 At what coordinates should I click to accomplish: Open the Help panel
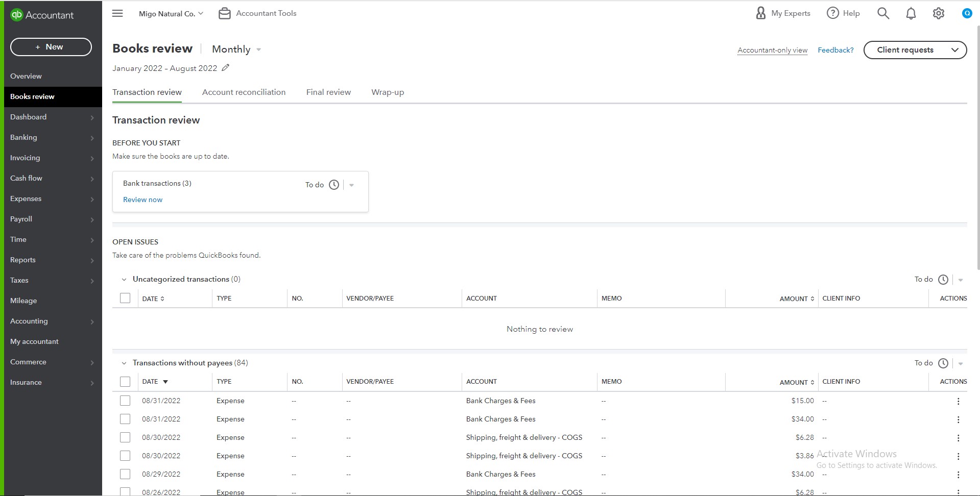click(843, 13)
